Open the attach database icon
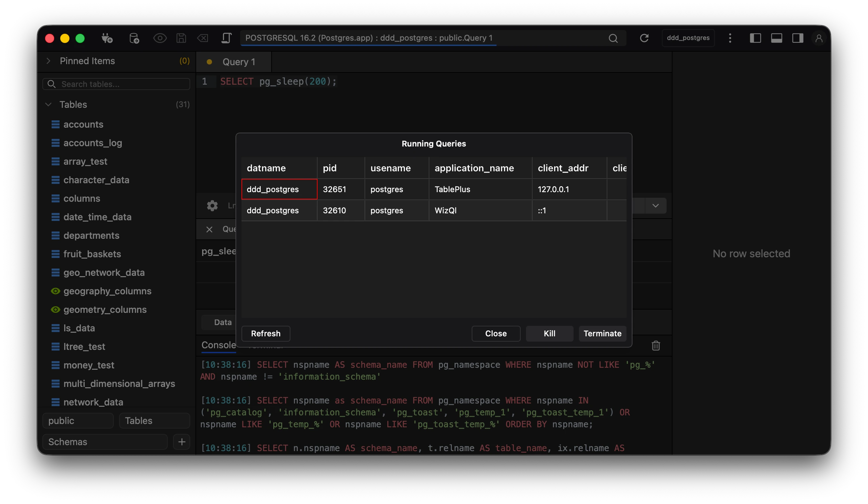This screenshot has width=868, height=504. click(135, 38)
